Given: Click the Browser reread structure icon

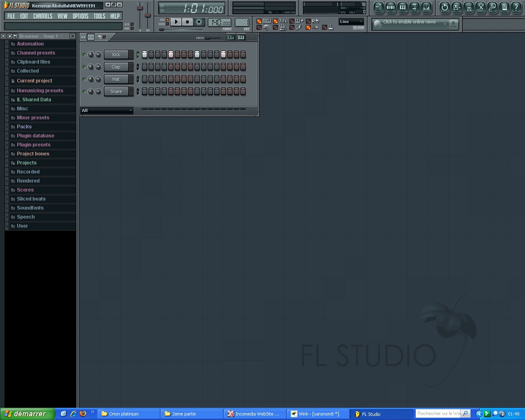Looking at the screenshot, I should 15,36.
